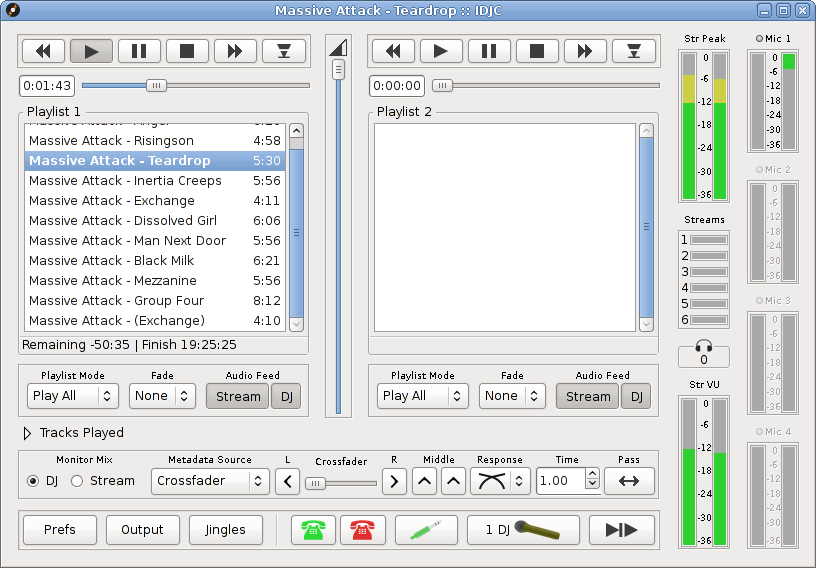
Task: Click the green telephone call button
Action: coord(313,530)
